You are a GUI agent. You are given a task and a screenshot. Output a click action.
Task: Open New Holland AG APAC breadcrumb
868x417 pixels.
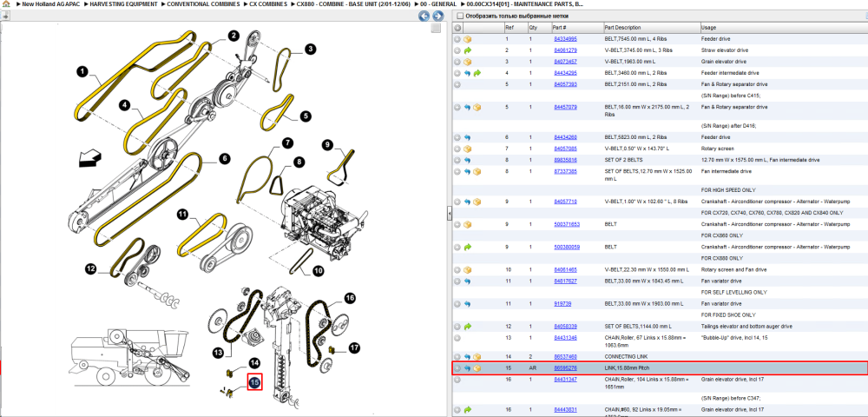point(49,3)
